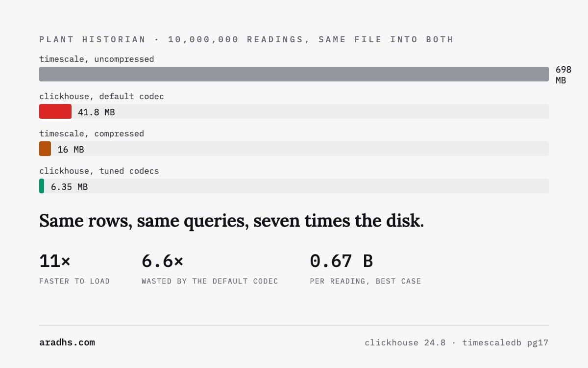Select the 698 MB value label

563,75
